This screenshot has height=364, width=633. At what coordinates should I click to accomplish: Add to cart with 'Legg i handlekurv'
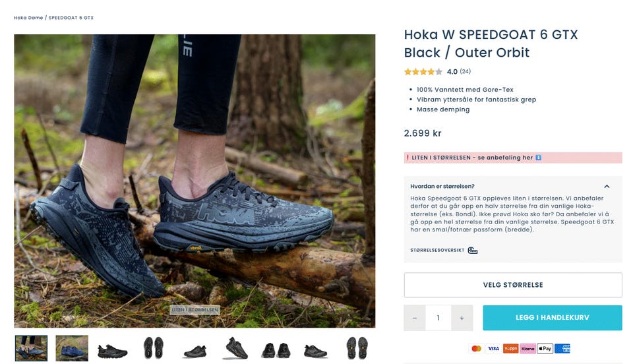(x=552, y=318)
